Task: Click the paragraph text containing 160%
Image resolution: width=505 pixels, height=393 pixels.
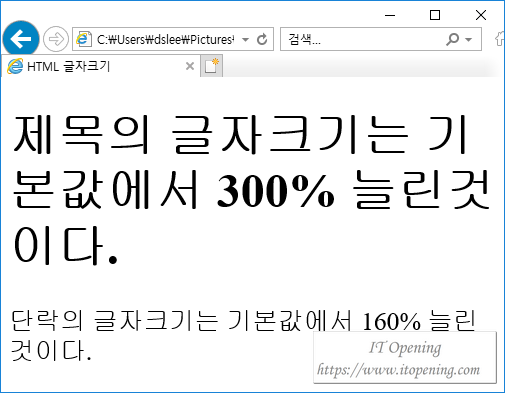Action: coord(243,335)
